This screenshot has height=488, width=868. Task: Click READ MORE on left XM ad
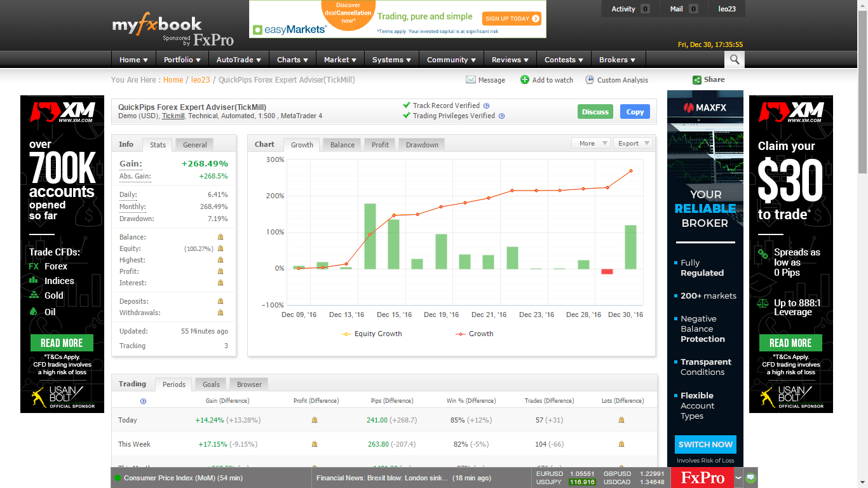[62, 343]
